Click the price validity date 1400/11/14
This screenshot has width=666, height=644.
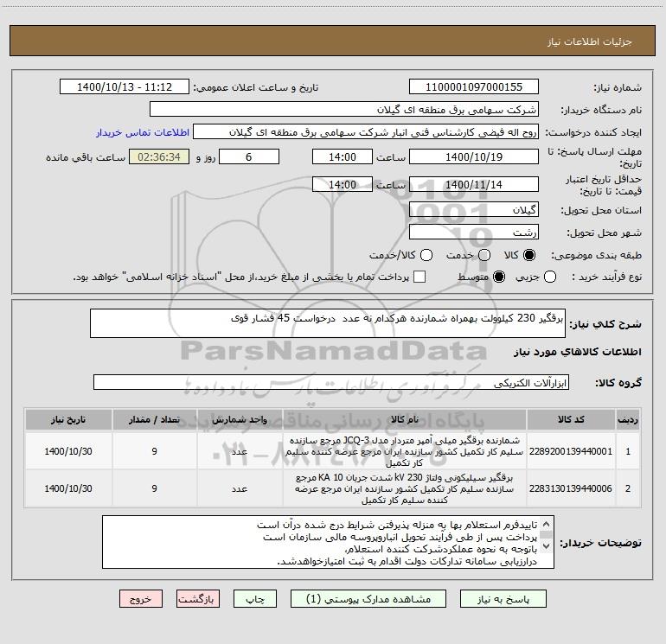tap(474, 184)
